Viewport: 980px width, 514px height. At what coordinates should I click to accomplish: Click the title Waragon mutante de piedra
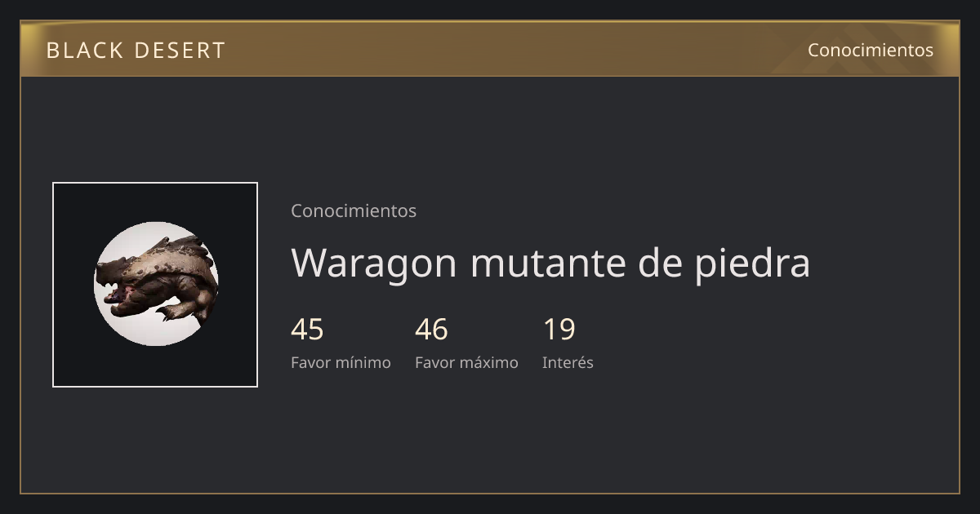pos(550,264)
